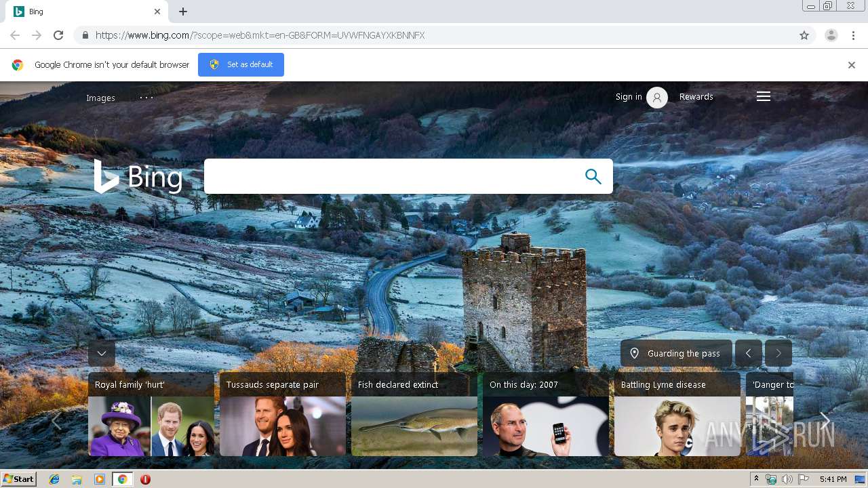Open the 'Fish declared extinct' news card
Image resolution: width=868 pixels, height=488 pixels.
[x=414, y=414]
